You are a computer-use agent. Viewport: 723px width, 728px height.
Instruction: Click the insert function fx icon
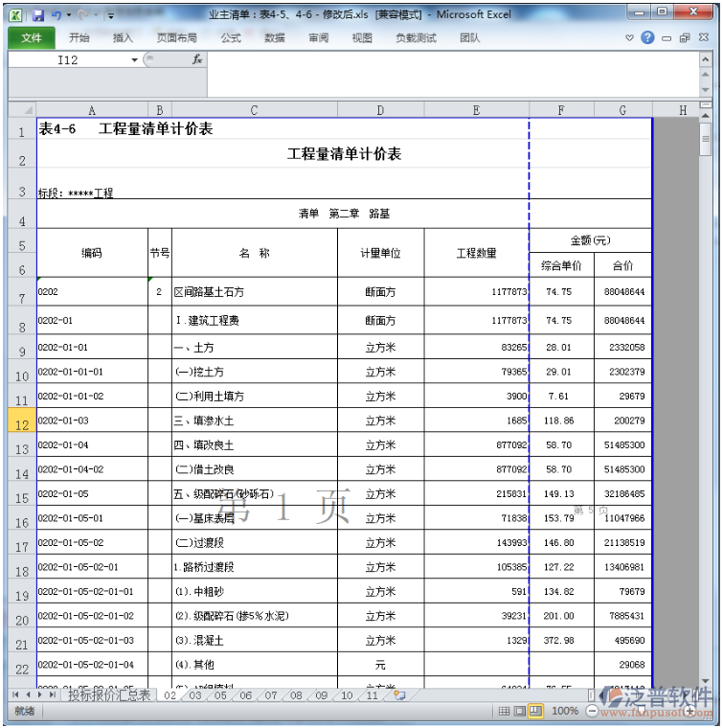coord(197,59)
